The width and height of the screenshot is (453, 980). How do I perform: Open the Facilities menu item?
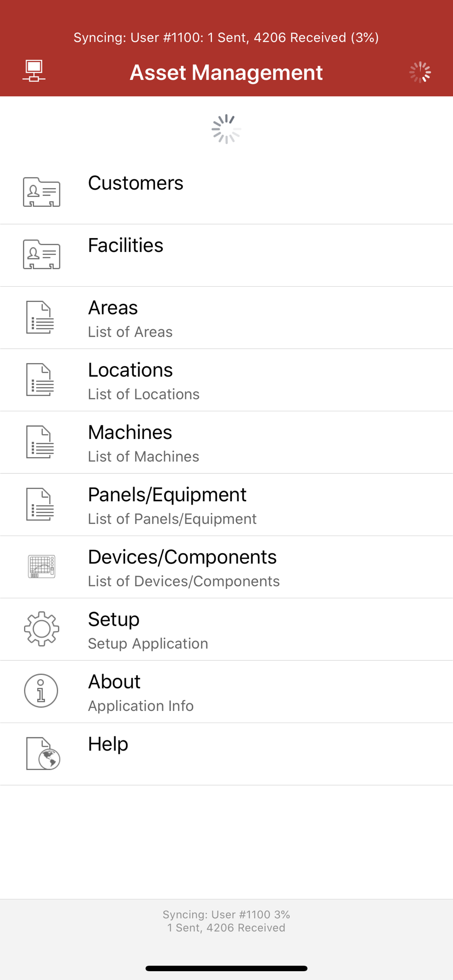tap(126, 245)
